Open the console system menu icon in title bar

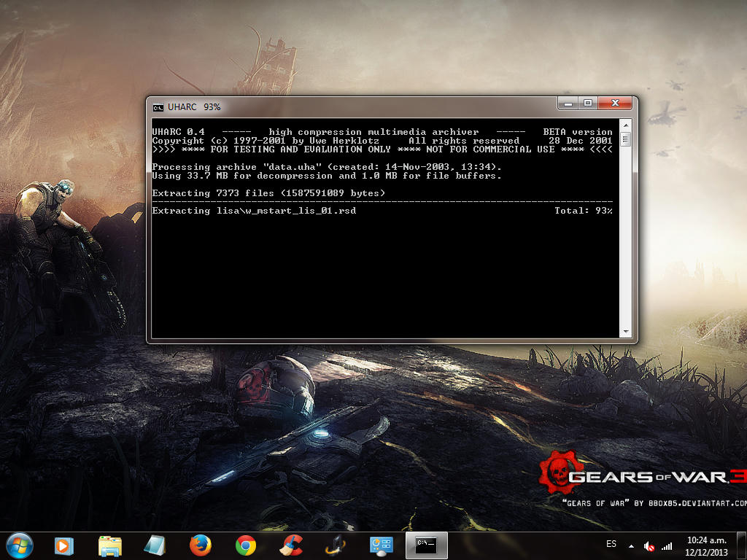(158, 107)
